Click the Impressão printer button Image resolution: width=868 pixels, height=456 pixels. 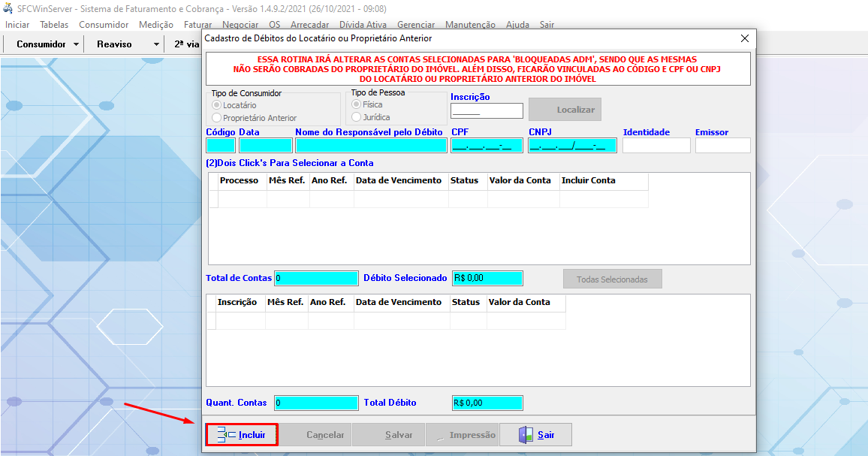coord(462,435)
